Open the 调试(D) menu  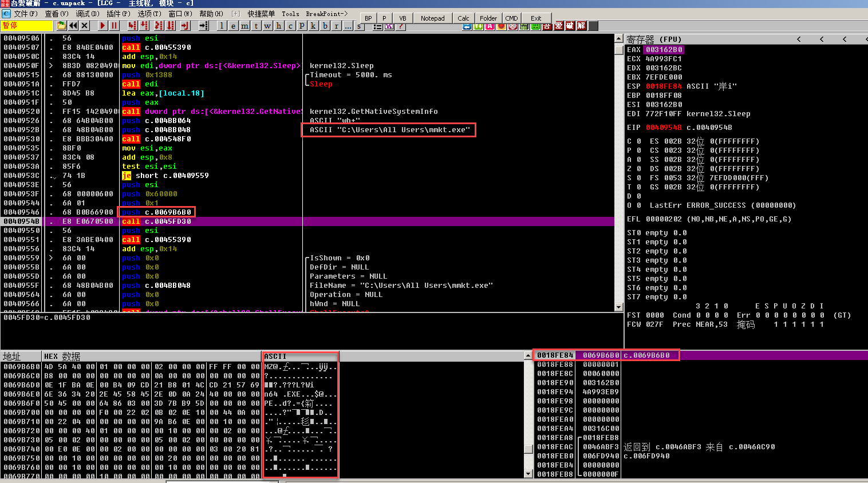87,14
